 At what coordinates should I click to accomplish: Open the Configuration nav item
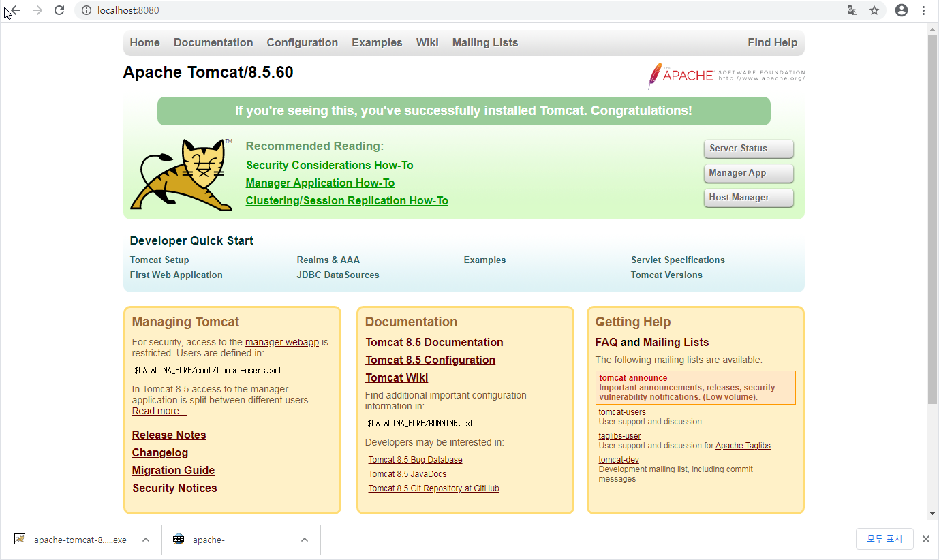click(303, 42)
